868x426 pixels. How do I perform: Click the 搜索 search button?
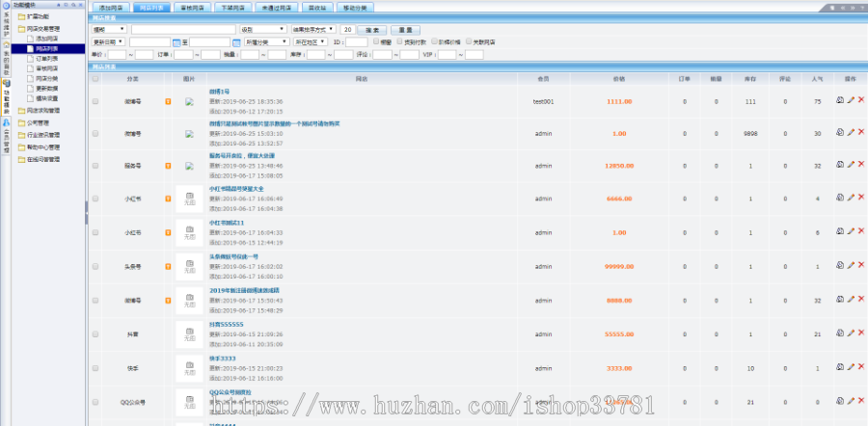point(373,30)
